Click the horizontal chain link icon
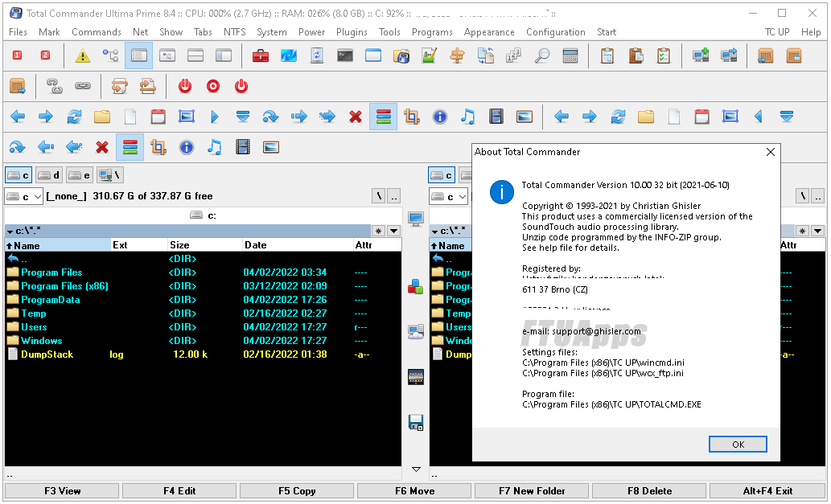The height and width of the screenshot is (504, 831). [83, 86]
